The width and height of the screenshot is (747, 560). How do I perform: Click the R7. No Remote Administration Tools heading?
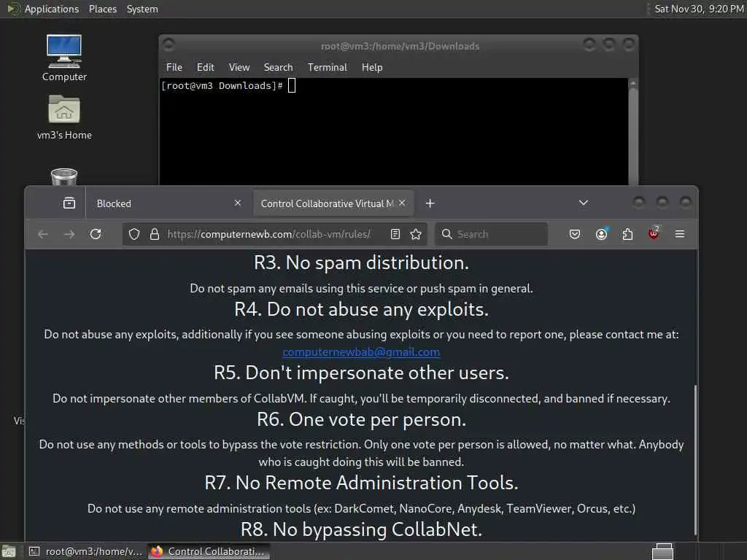click(361, 483)
